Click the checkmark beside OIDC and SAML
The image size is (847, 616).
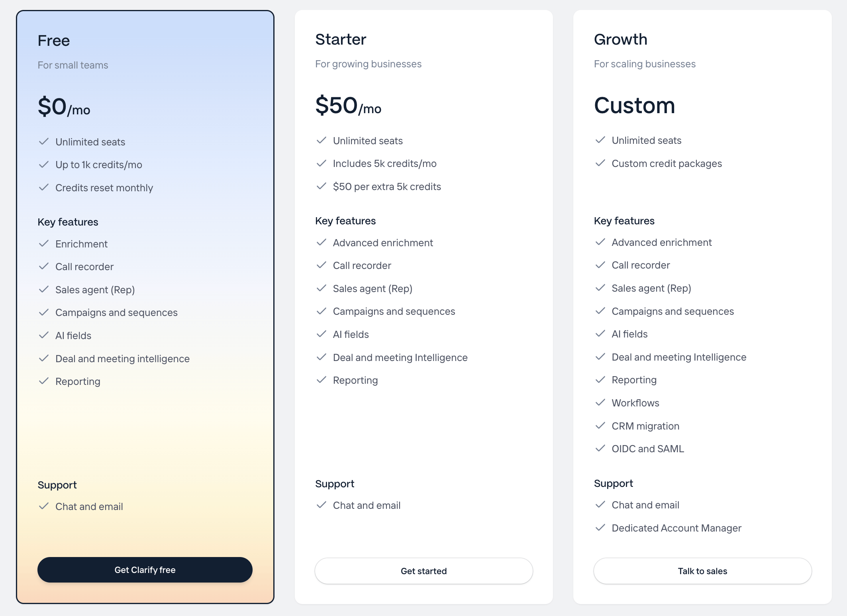point(600,448)
